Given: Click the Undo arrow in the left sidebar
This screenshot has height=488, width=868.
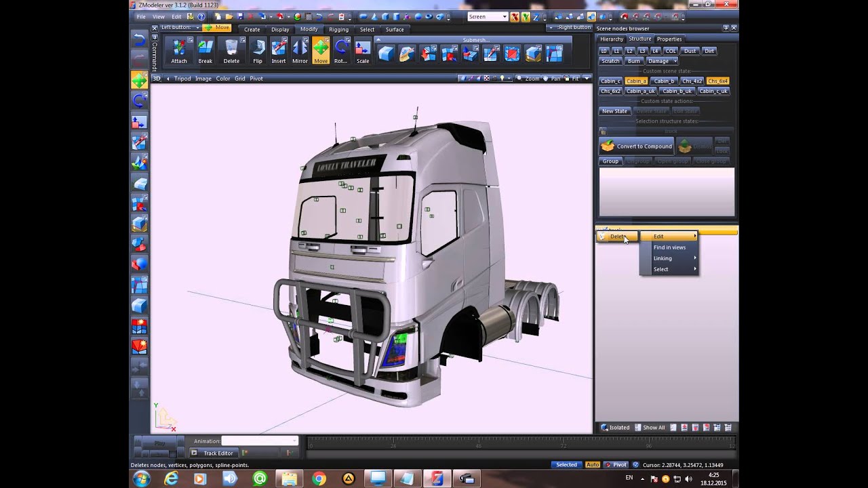Looking at the screenshot, I should (139, 39).
